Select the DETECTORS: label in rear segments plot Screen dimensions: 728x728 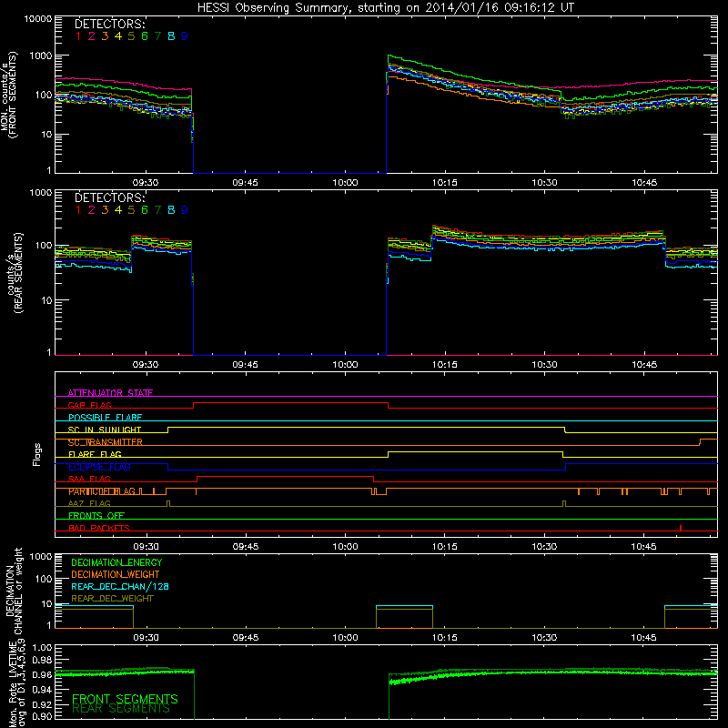click(x=110, y=197)
